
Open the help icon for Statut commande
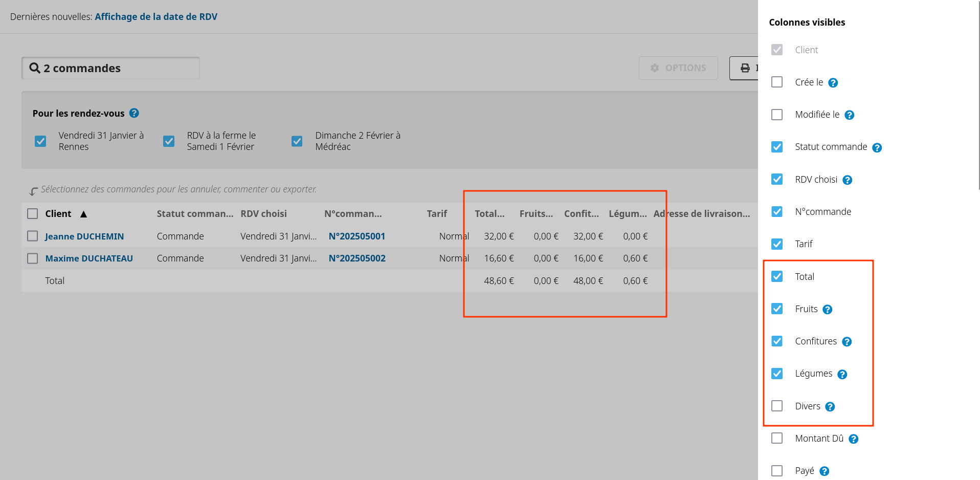coord(877,148)
